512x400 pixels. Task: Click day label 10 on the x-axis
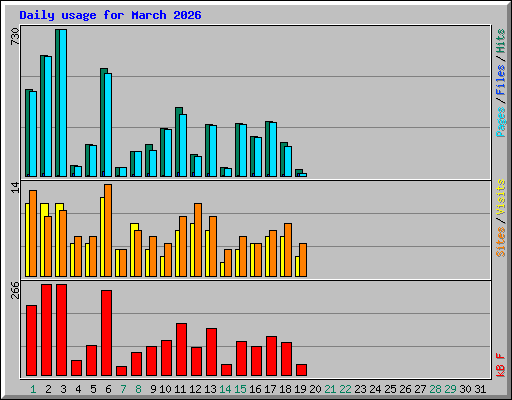pos(165,389)
